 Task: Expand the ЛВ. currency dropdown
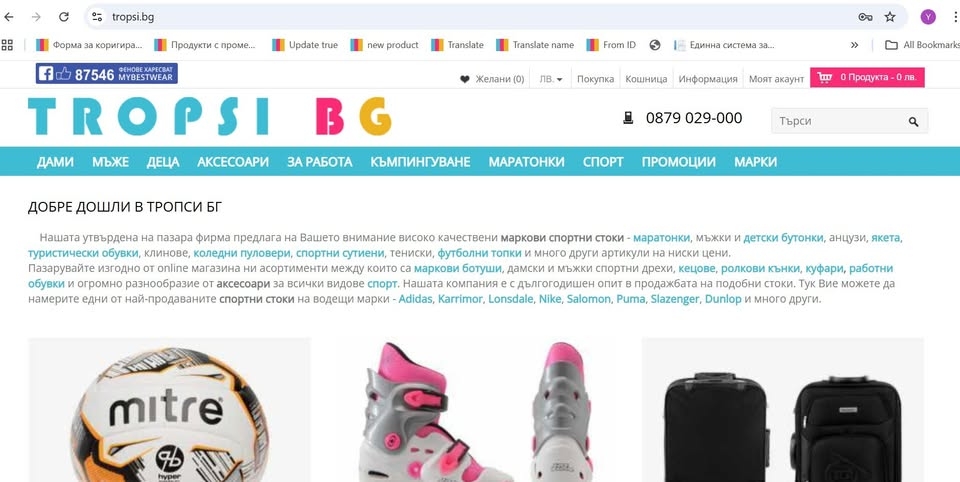coord(550,79)
